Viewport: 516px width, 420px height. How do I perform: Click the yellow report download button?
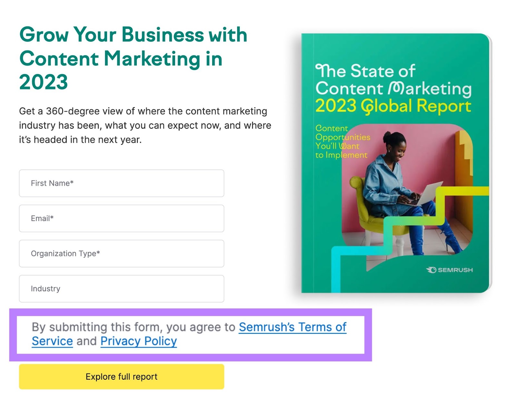coord(121,376)
